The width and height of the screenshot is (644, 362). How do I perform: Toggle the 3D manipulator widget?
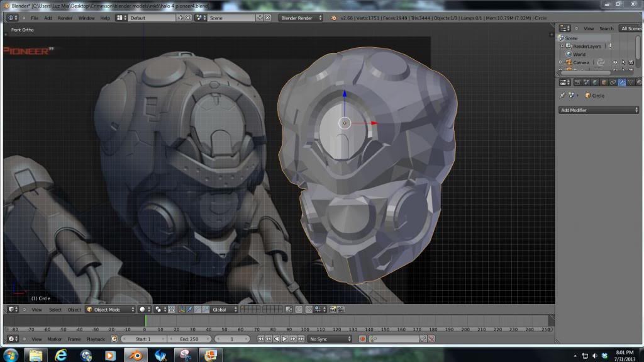tap(182, 309)
